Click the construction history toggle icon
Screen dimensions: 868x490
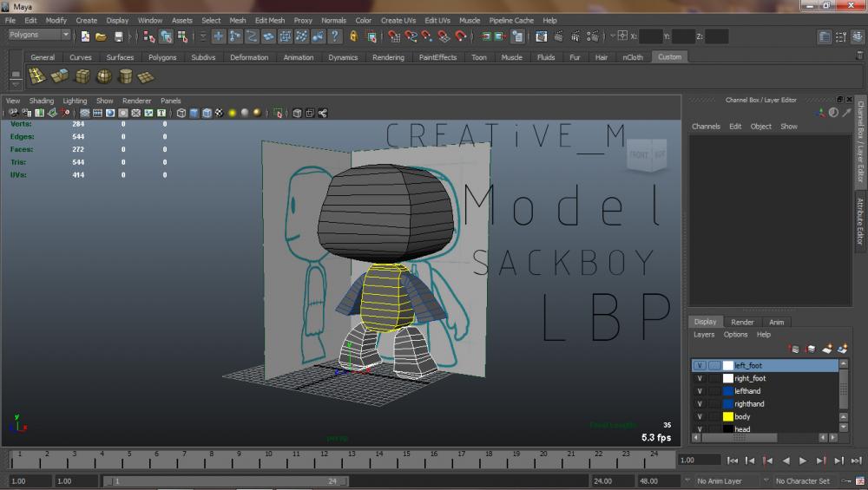coord(517,36)
